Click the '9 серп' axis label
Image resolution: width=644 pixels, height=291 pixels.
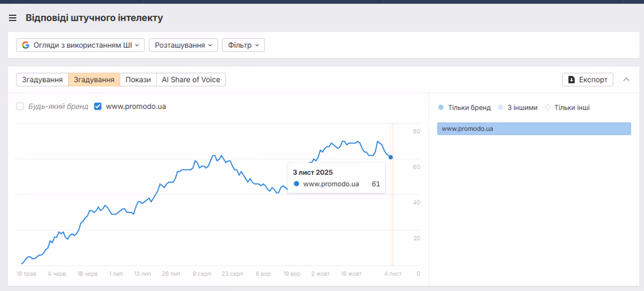202,274
